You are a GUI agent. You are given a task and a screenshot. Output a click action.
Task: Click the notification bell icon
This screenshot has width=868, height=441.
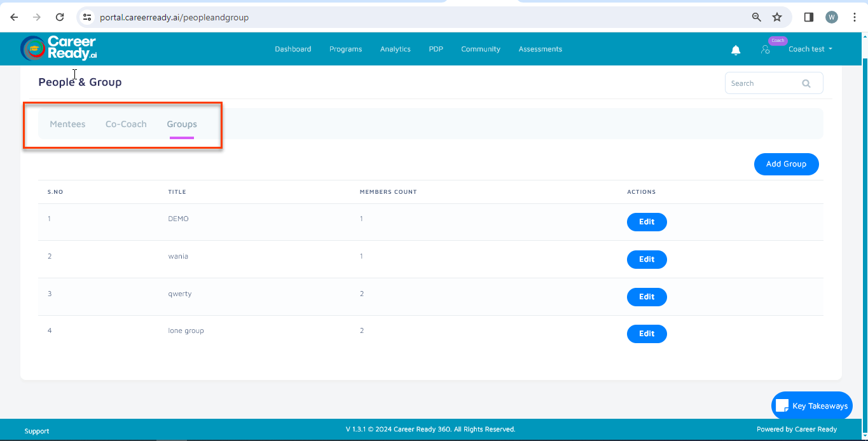point(736,50)
